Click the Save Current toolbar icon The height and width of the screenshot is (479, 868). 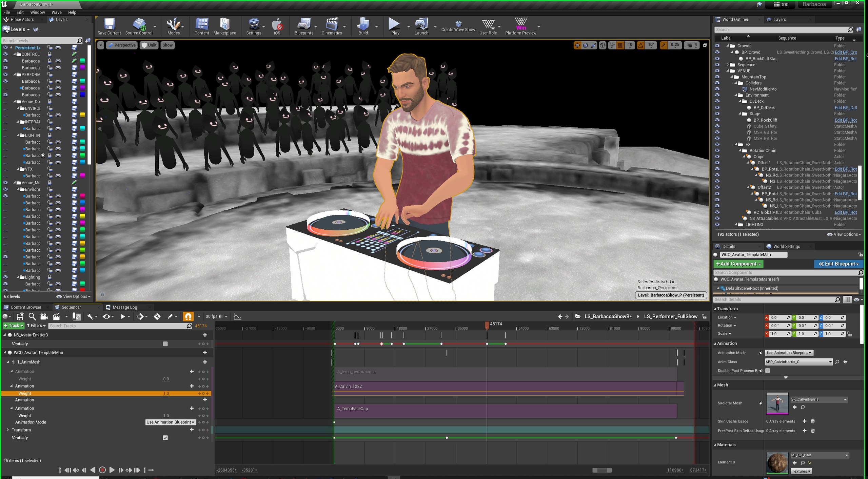point(109,26)
